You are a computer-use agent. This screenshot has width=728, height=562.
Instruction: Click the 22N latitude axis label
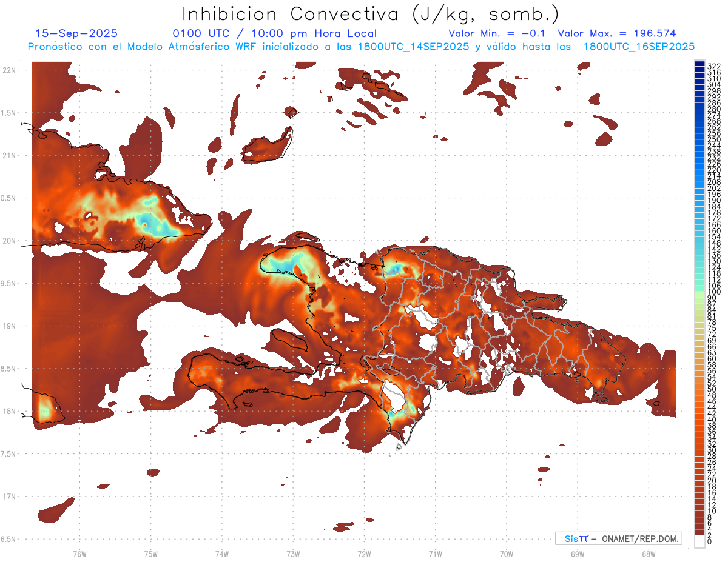click(x=10, y=70)
